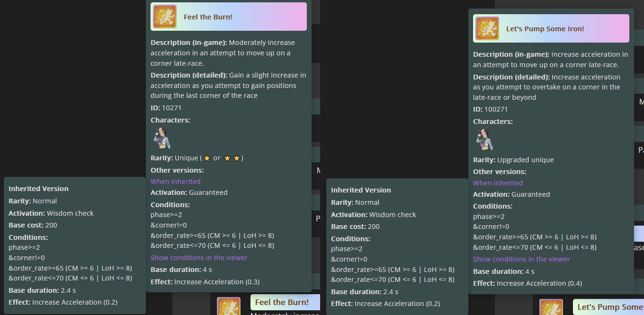Click the Let's Pump Some Iron! title banner
Image resolution: width=644 pixels, height=315 pixels.
coord(551,28)
